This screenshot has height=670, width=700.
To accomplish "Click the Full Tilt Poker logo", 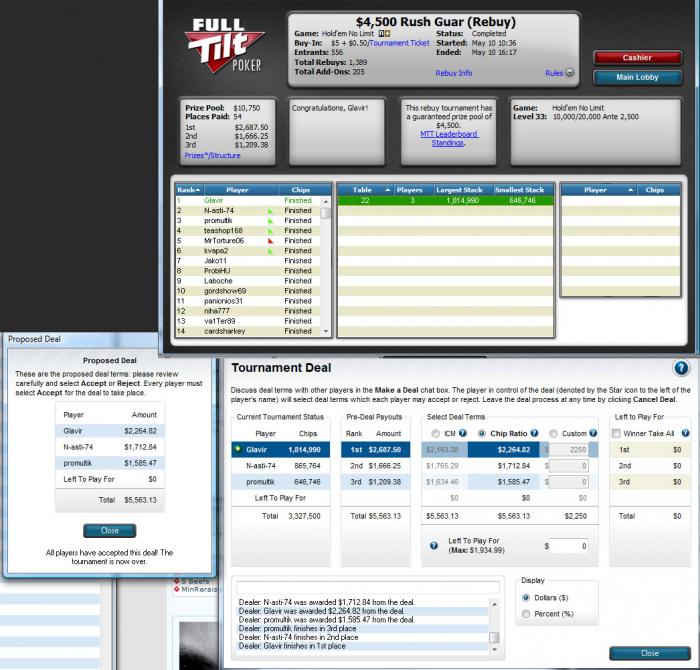I will click(x=225, y=46).
